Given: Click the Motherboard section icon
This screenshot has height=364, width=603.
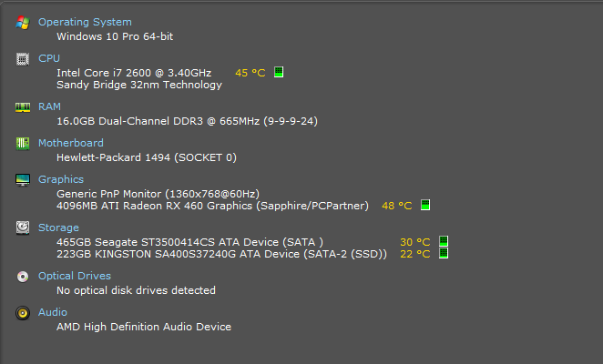Looking at the screenshot, I should point(23,143).
